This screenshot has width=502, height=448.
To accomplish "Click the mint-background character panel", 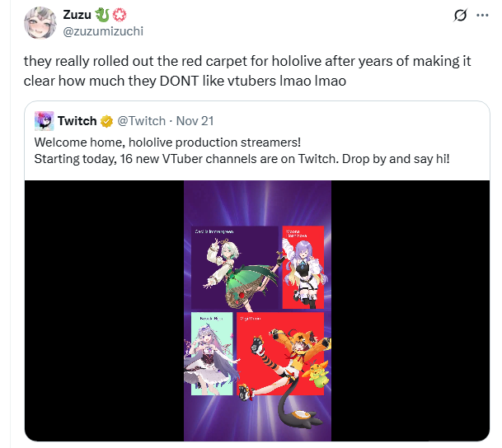I will pyautogui.click(x=210, y=352).
